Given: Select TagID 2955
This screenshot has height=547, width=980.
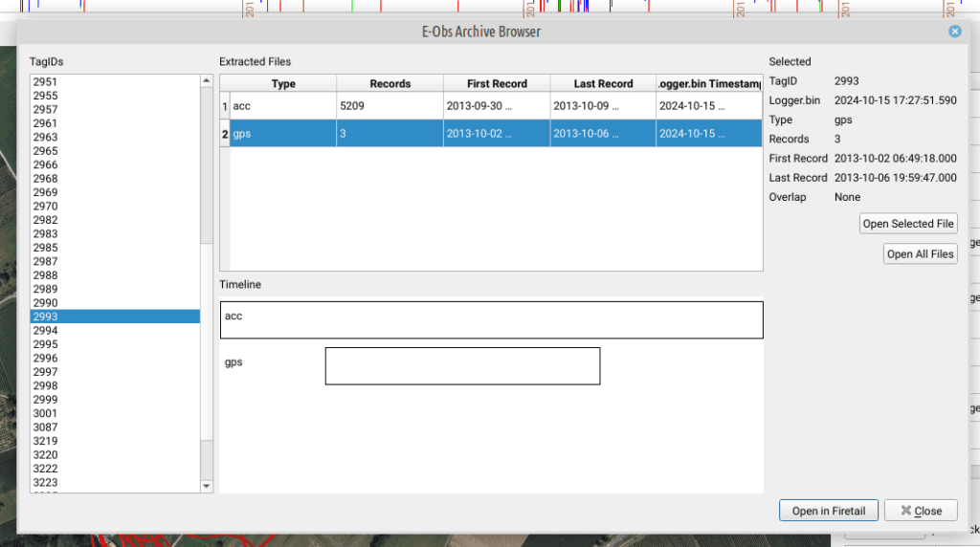Looking at the screenshot, I should point(115,96).
